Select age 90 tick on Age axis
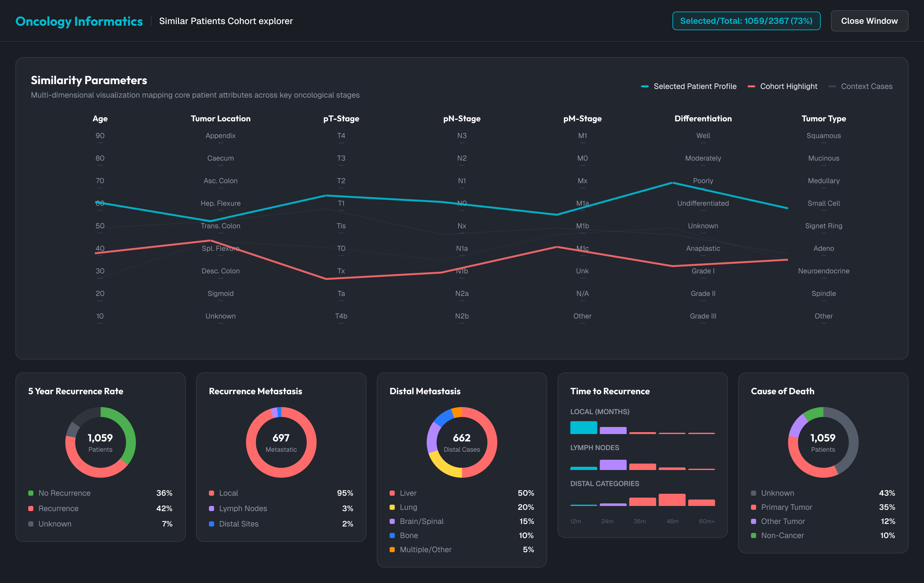Image resolution: width=924 pixels, height=583 pixels. 100,135
